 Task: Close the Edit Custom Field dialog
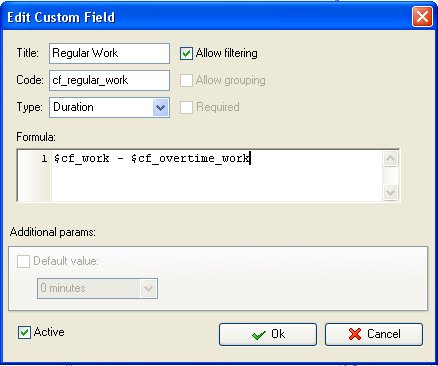point(422,17)
